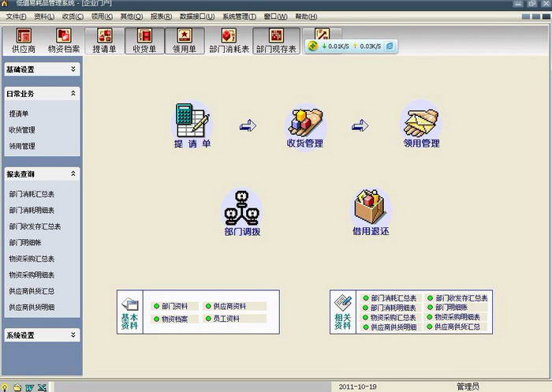Click the 相关资料 document icon
This screenshot has height=392, width=552.
[x=343, y=303]
